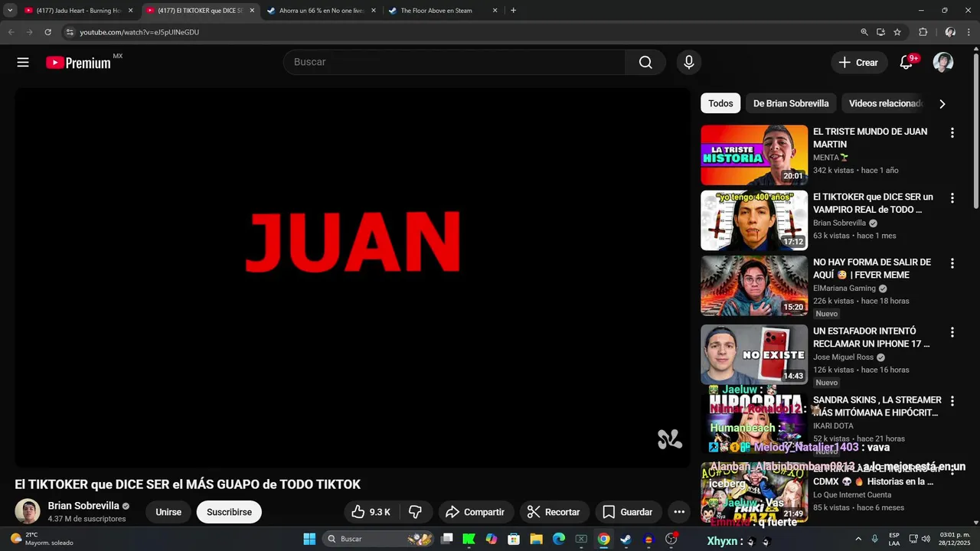Viewport: 980px width, 551px height.
Task: Open the YouTube account avatar menu
Action: pyautogui.click(x=943, y=63)
